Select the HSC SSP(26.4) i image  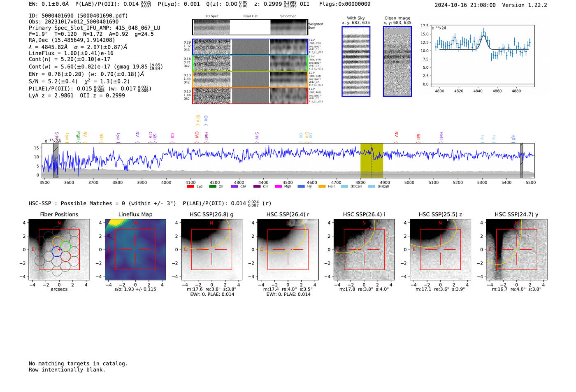(364, 250)
